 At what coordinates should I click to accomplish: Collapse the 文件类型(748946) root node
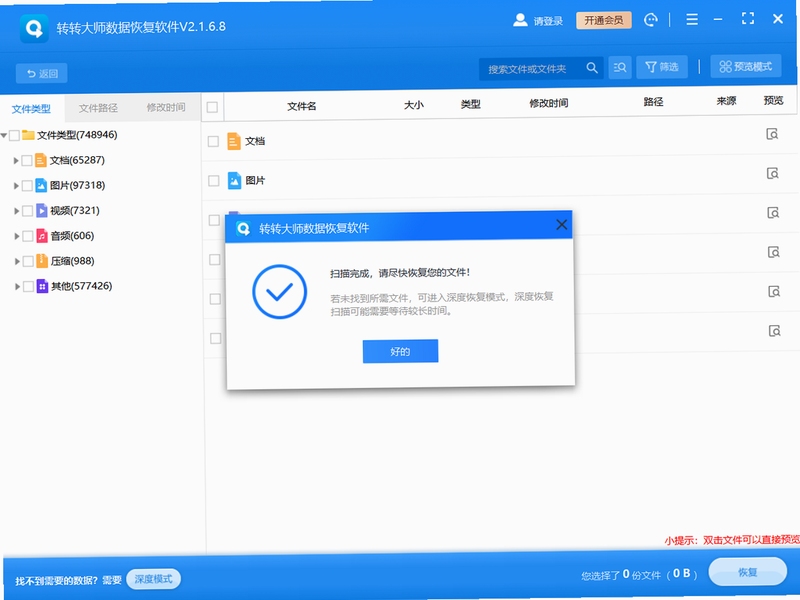click(4, 135)
